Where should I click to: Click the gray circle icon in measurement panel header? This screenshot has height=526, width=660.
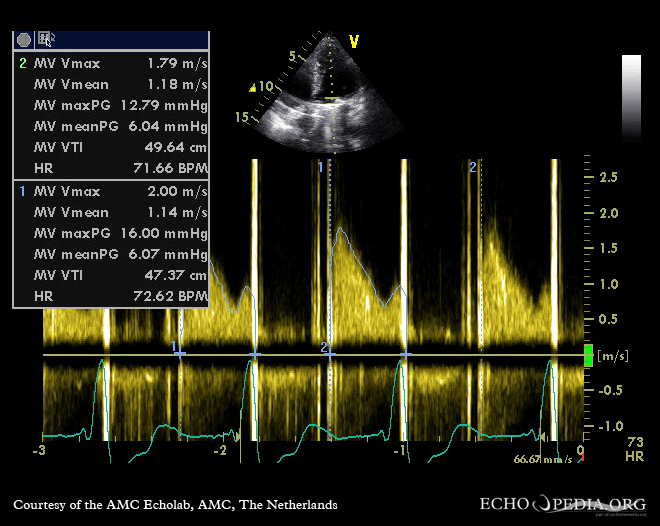pos(24,39)
